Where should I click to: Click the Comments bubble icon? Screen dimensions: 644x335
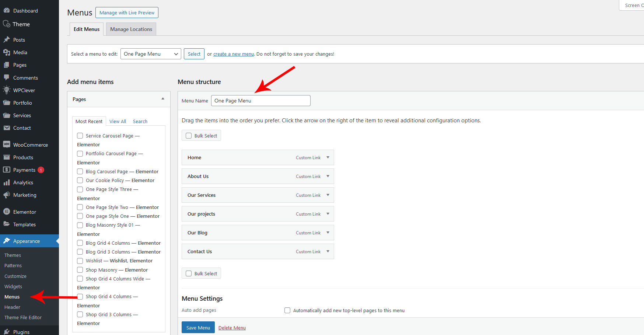7,78
